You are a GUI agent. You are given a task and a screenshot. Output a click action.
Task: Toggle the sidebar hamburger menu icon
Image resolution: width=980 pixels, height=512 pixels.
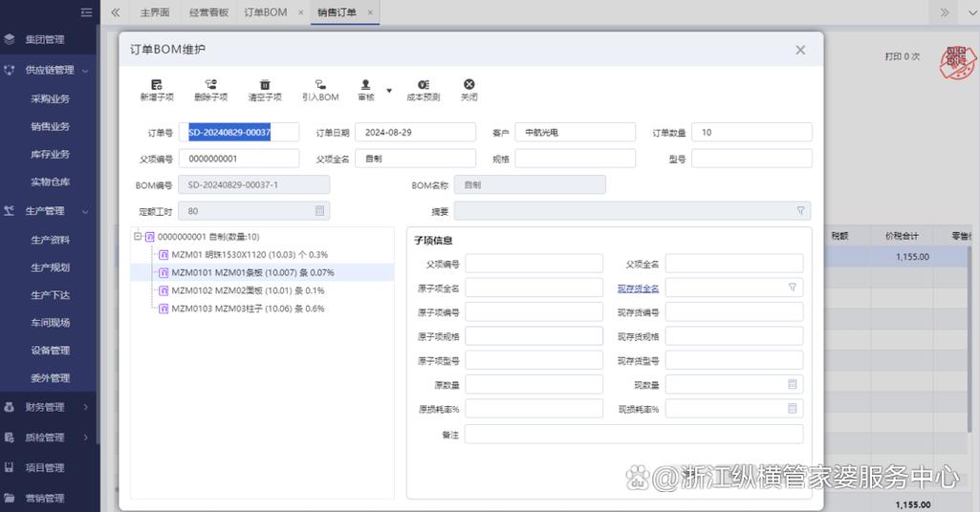click(86, 11)
